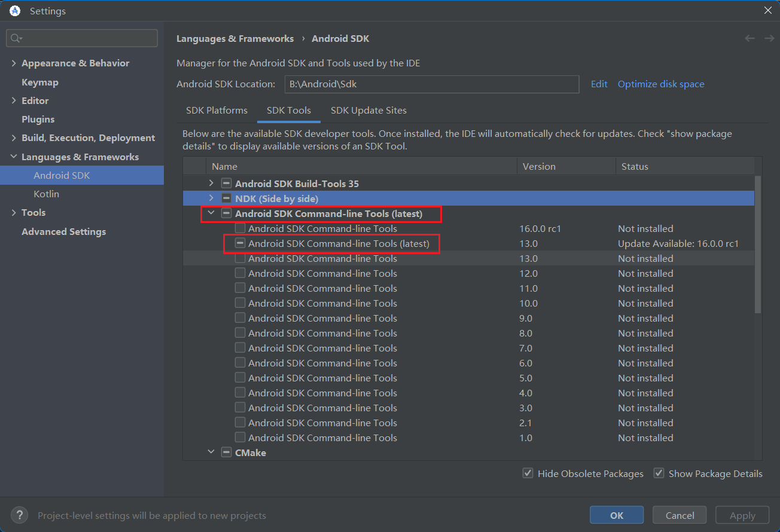Expand the Tools section

[14, 213]
